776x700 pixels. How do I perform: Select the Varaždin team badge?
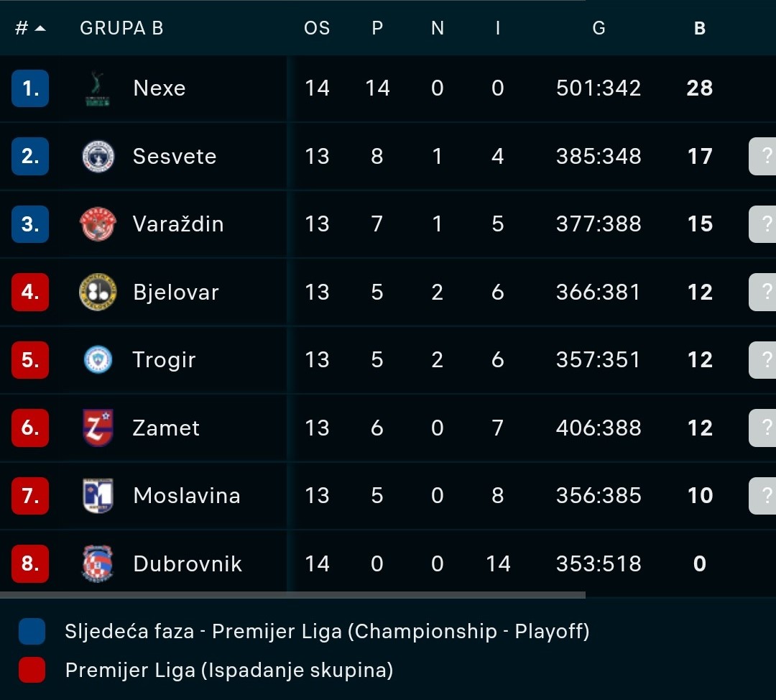point(98,224)
